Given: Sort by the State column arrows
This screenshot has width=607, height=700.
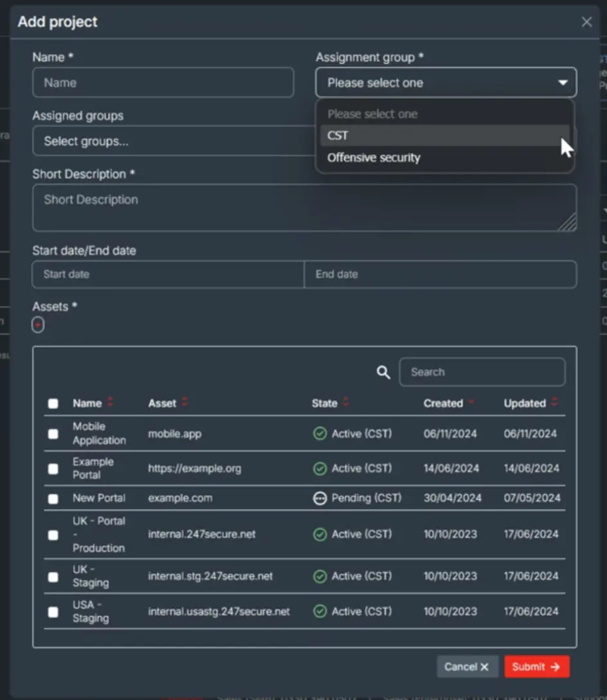Looking at the screenshot, I should [345, 402].
